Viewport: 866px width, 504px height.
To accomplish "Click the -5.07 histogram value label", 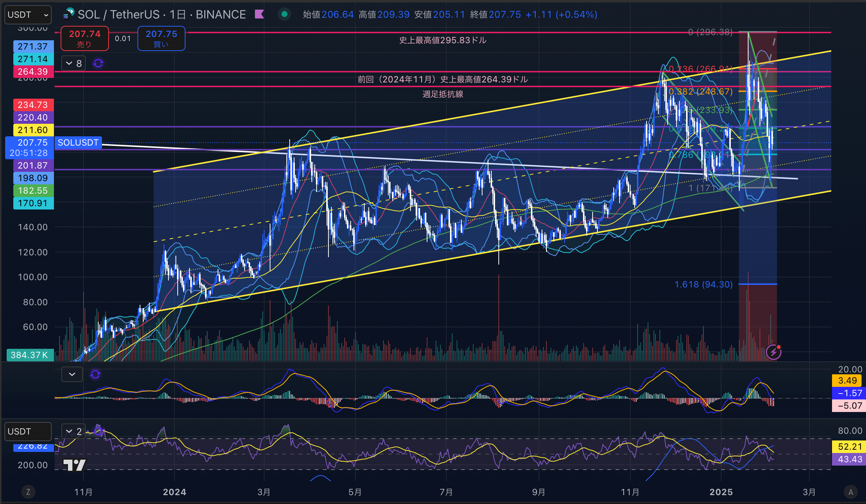I will 849,406.
